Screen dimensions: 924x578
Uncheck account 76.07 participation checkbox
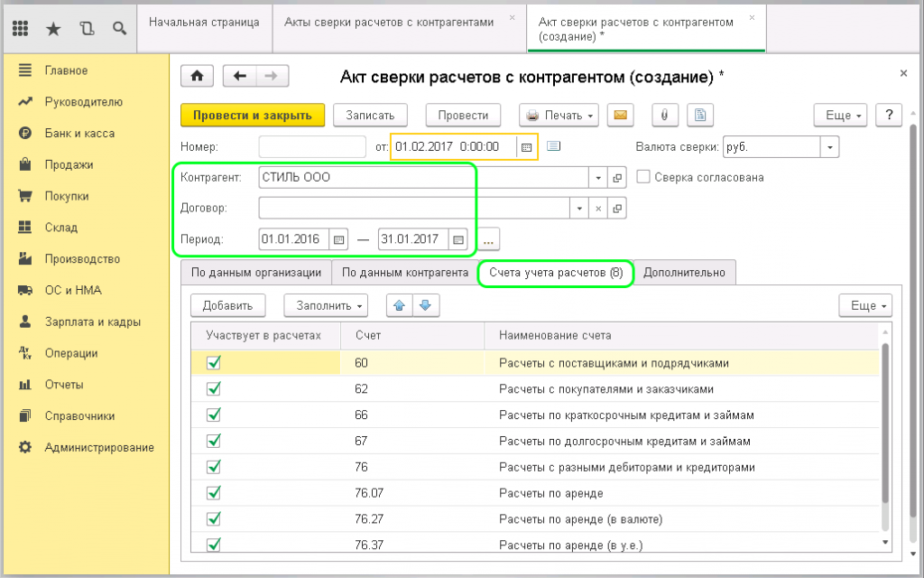[x=214, y=493]
